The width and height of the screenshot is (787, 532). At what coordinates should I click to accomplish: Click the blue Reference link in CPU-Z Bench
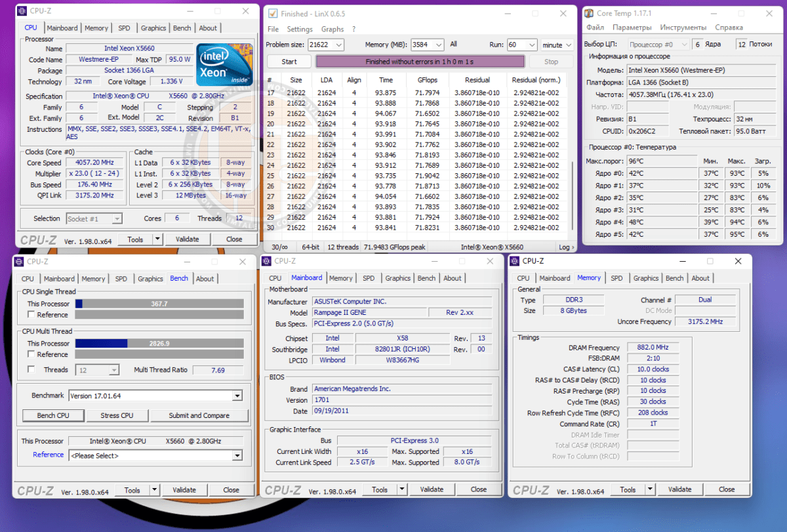[49, 455]
